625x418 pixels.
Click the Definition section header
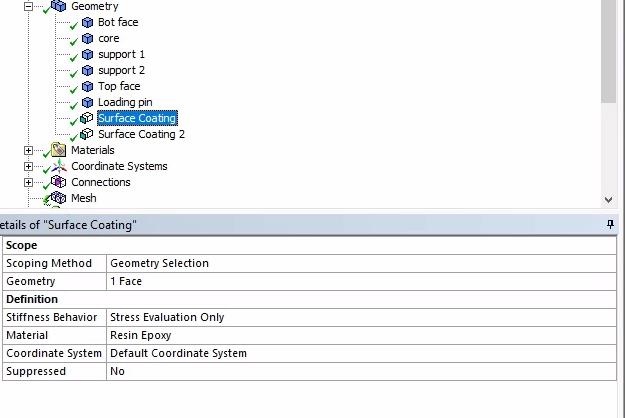pyautogui.click(x=309, y=299)
